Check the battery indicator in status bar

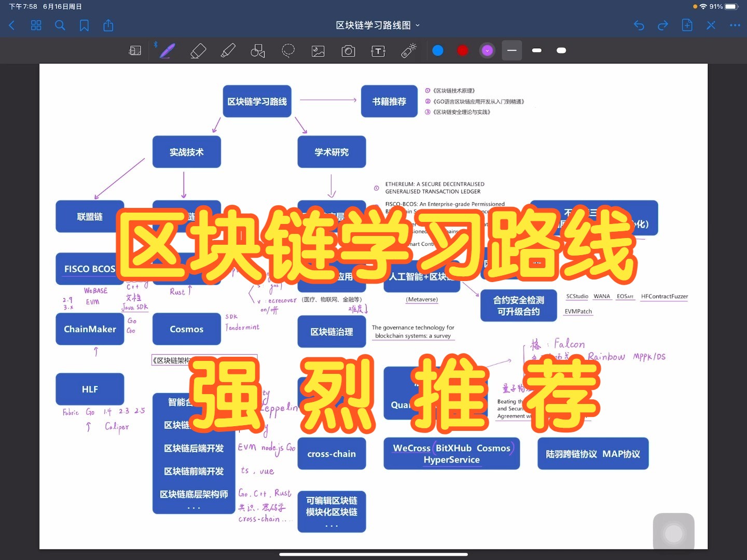[731, 7]
